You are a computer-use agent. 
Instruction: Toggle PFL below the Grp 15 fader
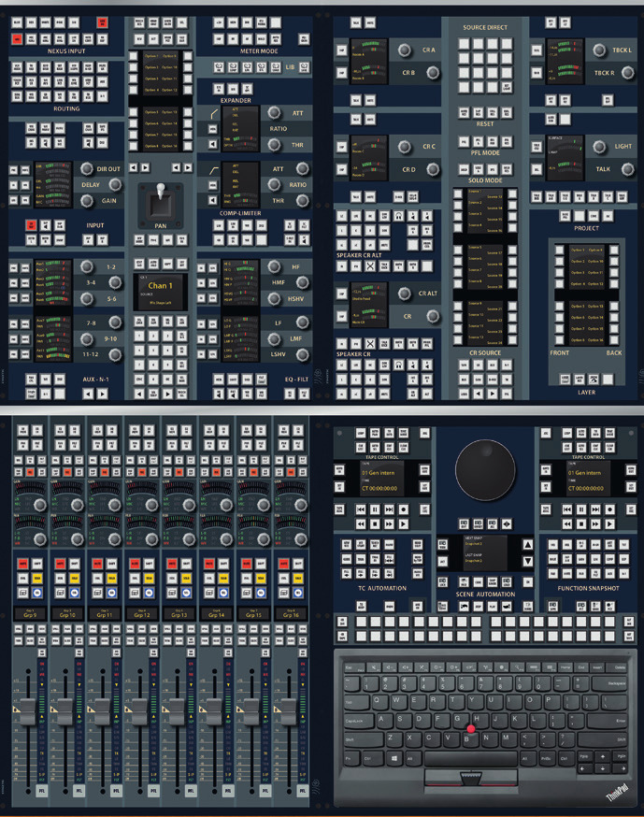265,791
